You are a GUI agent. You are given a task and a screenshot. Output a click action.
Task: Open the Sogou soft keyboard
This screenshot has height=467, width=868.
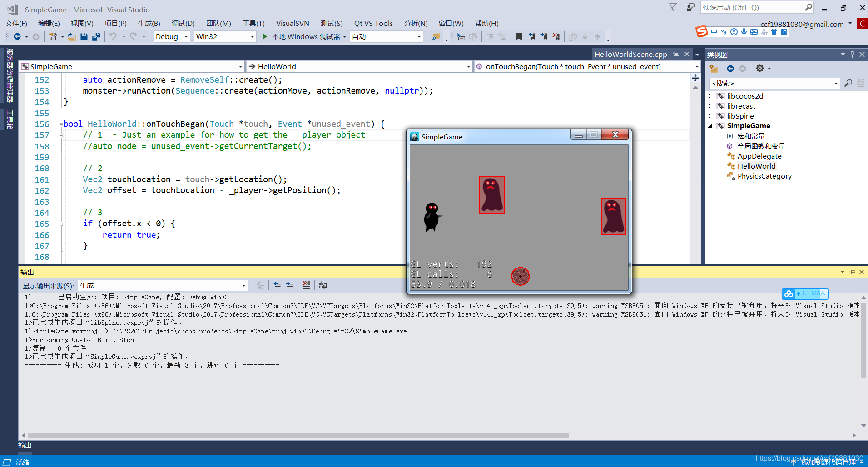click(754, 32)
